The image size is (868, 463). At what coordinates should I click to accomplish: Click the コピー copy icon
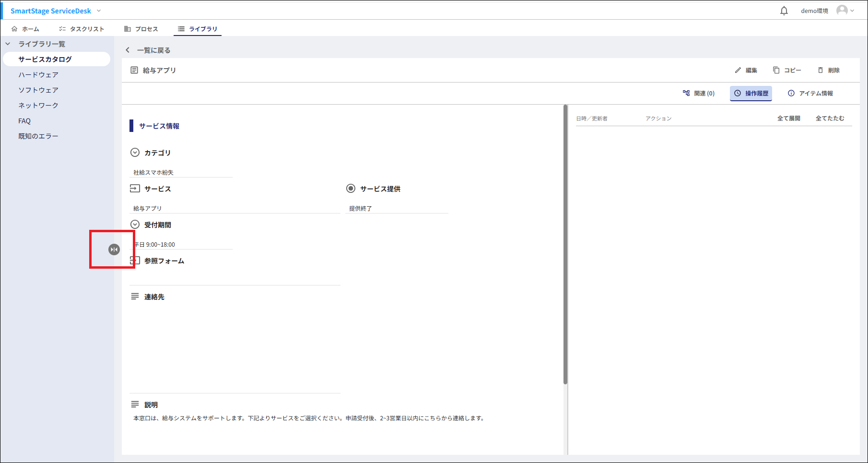coord(776,70)
